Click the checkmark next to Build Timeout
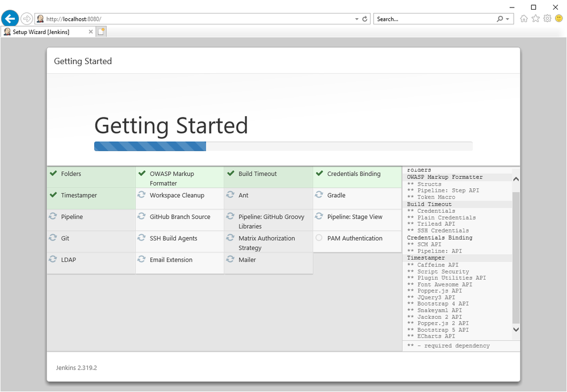567x392 pixels. [x=230, y=174]
